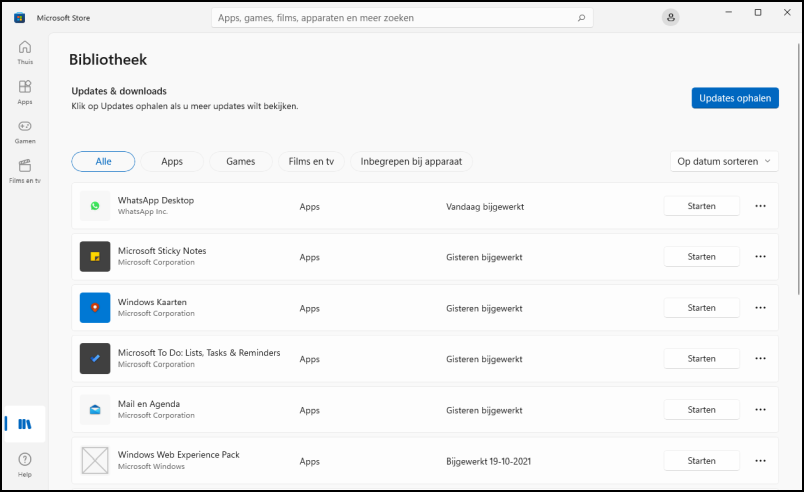This screenshot has width=804, height=492.
Task: Click the Updates & downloads heading
Action: pyautogui.click(x=119, y=91)
